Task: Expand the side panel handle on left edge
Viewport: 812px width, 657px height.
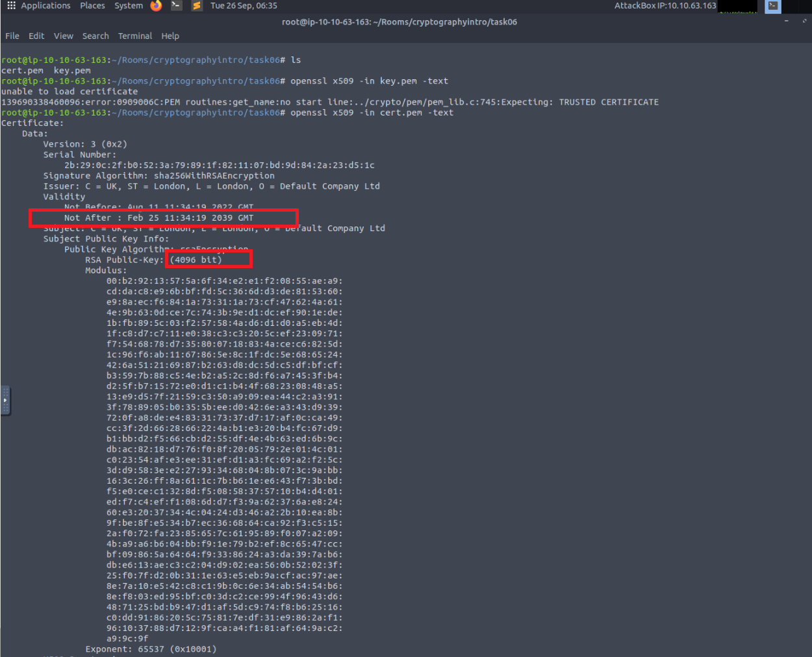Action: point(5,400)
